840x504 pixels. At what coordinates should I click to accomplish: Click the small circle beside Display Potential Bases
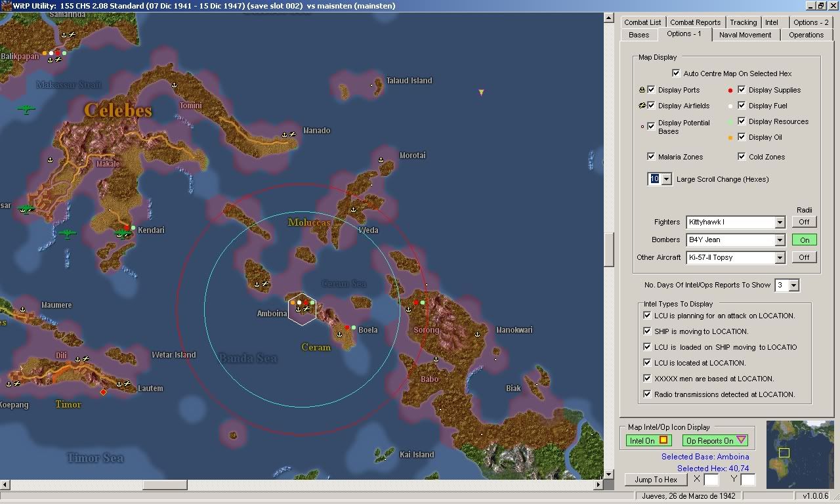(642, 127)
